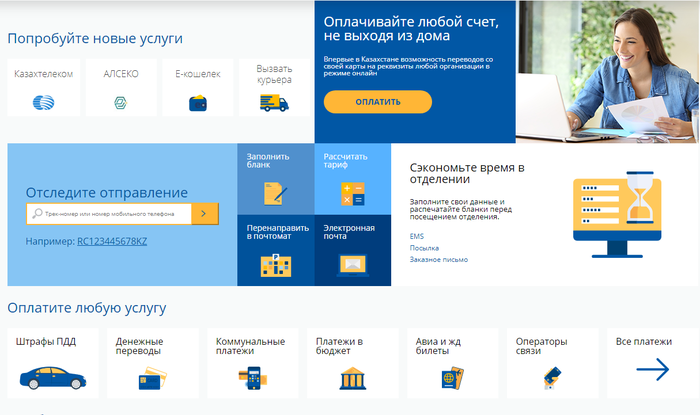700x415 pixels.
Task: Open the Посылка form link
Action: tap(424, 248)
